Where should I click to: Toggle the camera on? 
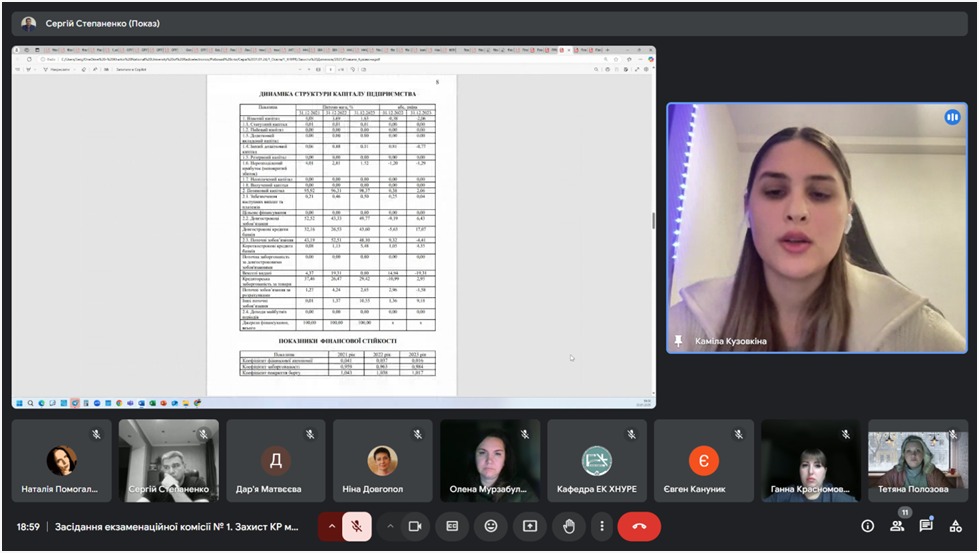click(x=415, y=526)
